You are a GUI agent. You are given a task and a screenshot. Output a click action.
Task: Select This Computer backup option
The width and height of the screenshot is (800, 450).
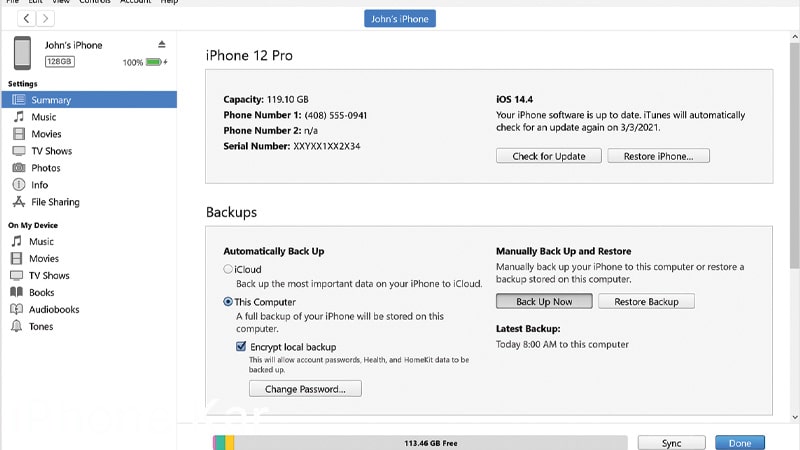click(228, 302)
